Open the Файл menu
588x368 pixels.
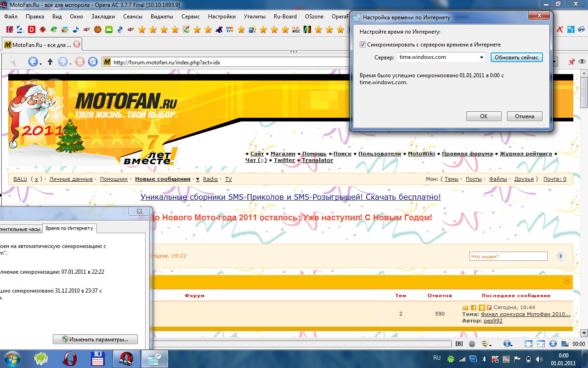point(11,16)
